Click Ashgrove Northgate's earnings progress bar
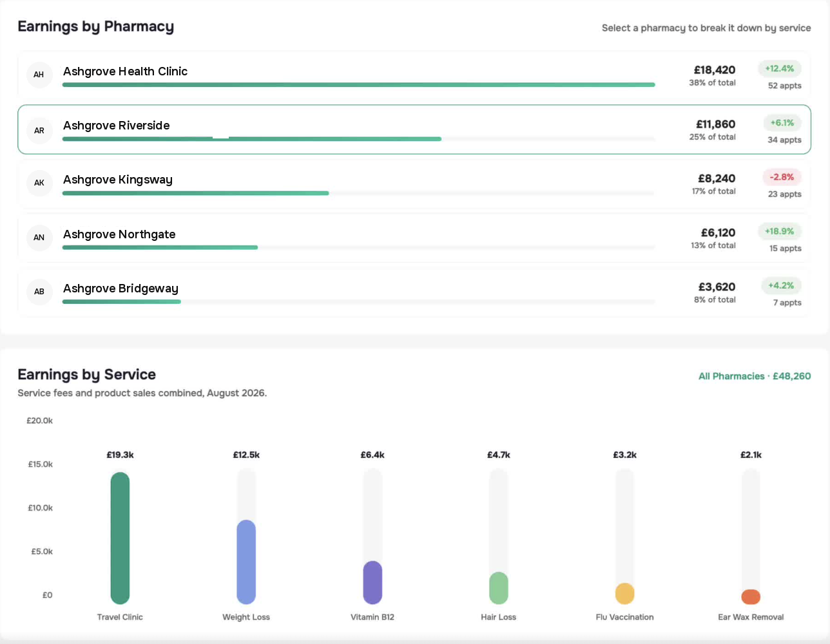This screenshot has height=644, width=830. pos(359,247)
